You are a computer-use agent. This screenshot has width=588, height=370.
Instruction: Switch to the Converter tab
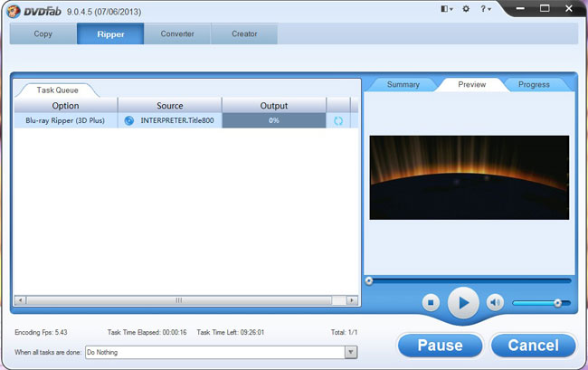(177, 33)
